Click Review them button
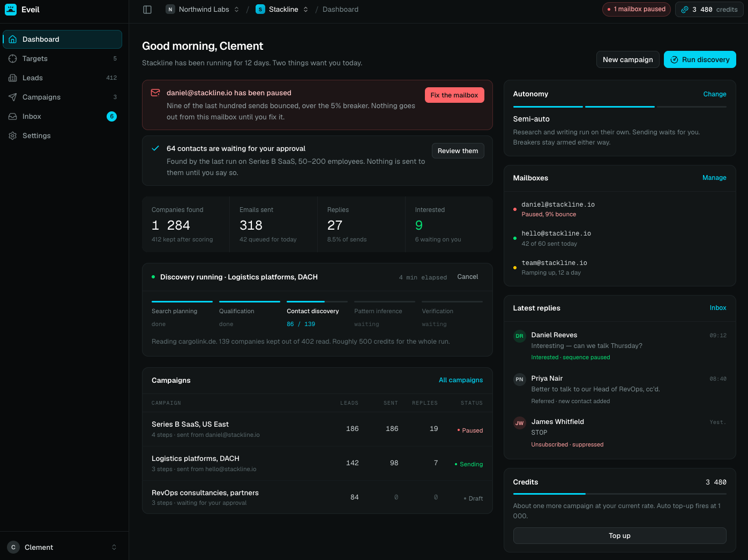Viewport: 748px width, 560px height. click(x=458, y=150)
